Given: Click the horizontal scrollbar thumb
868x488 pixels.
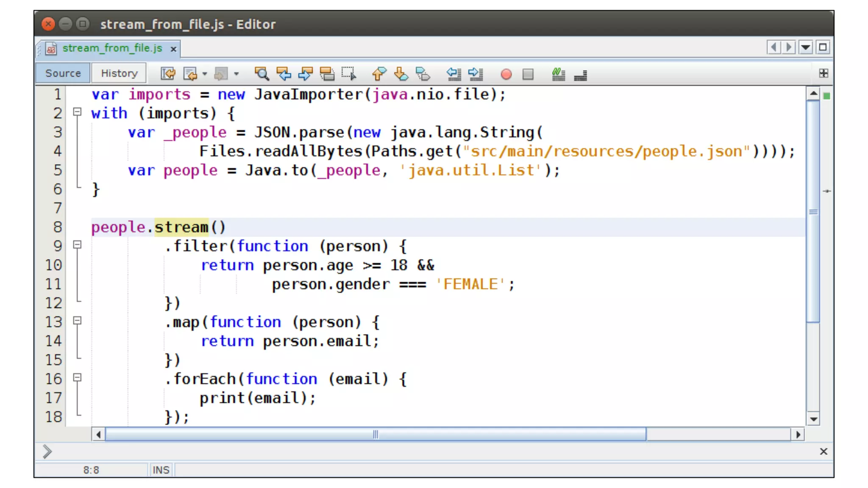Looking at the screenshot, I should [375, 434].
